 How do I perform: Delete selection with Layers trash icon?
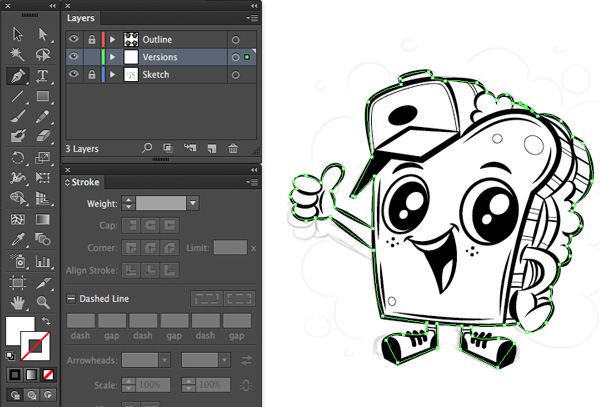click(233, 148)
